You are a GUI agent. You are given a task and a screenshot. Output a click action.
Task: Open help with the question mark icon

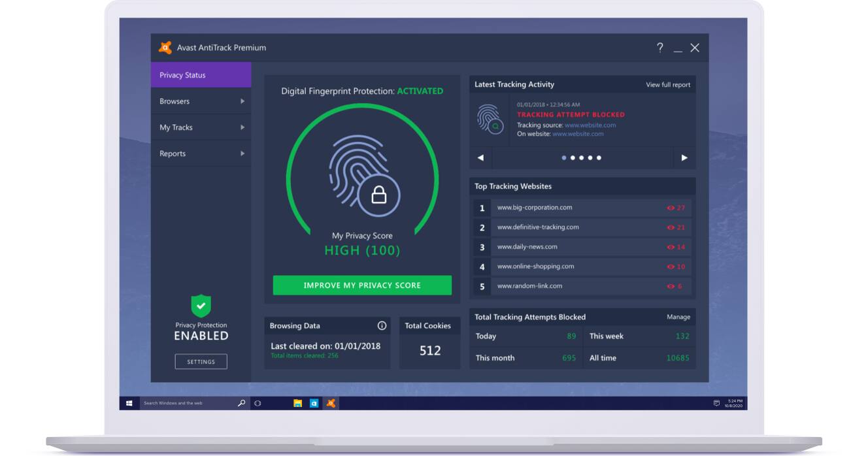(660, 48)
